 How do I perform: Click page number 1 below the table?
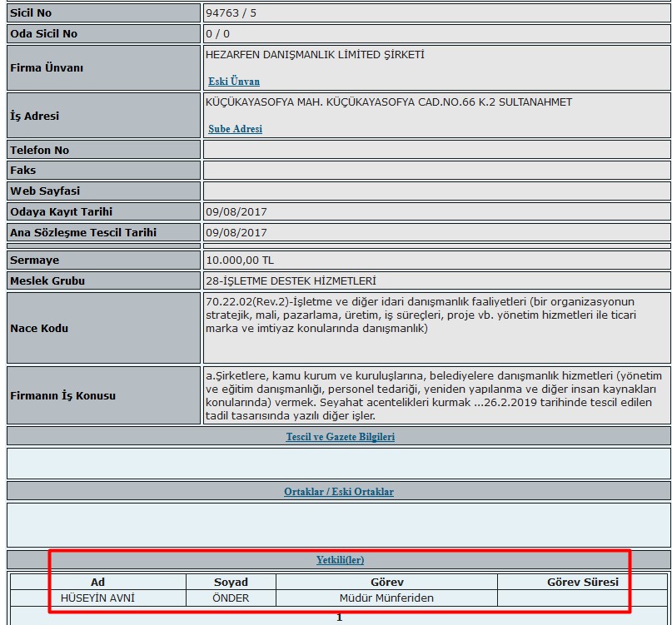pos(340,618)
